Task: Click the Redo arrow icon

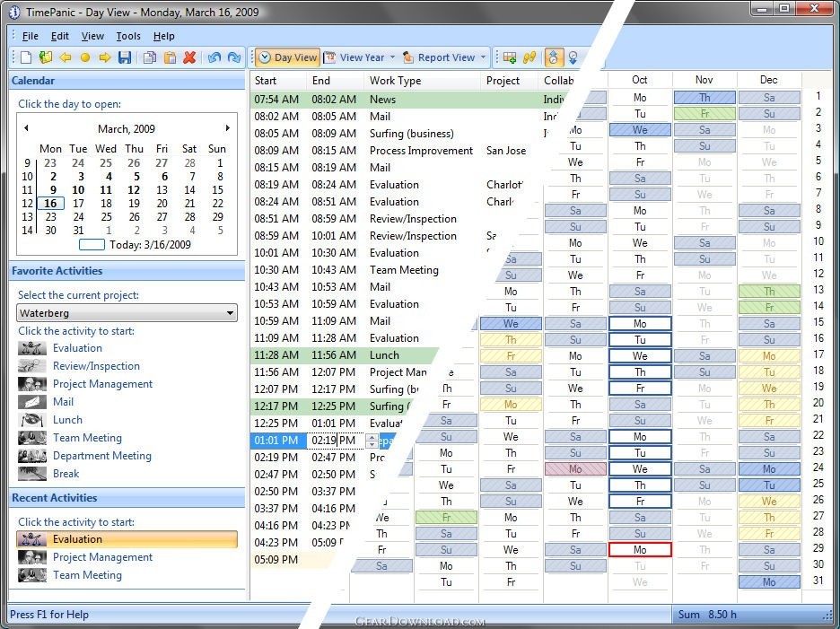Action: [234, 57]
